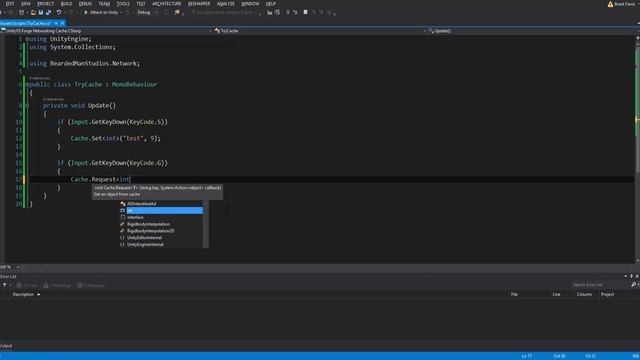The height and width of the screenshot is (360, 640).
Task: Click code line 12 containing Cache.Set
Action: coord(116,138)
